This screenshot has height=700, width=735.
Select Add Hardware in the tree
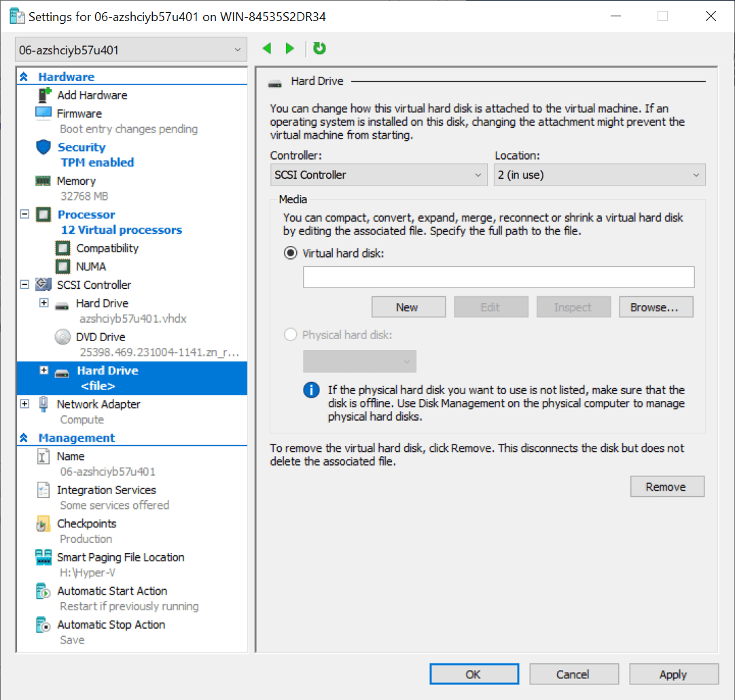click(x=92, y=95)
